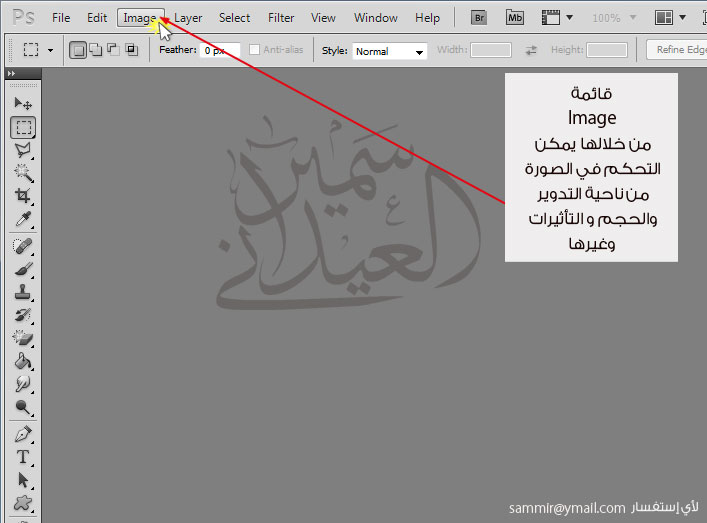This screenshot has width=707, height=523.
Task: Select the Spot Healing Brush tool
Action: tap(23, 246)
